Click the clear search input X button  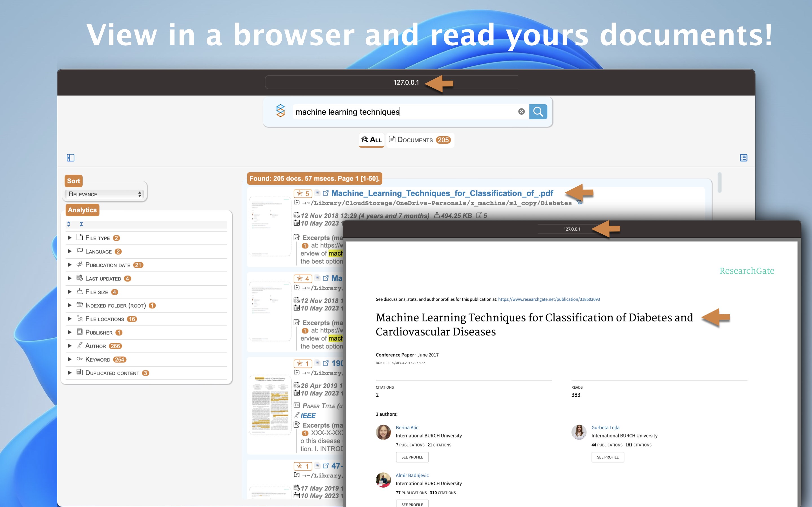(x=521, y=112)
